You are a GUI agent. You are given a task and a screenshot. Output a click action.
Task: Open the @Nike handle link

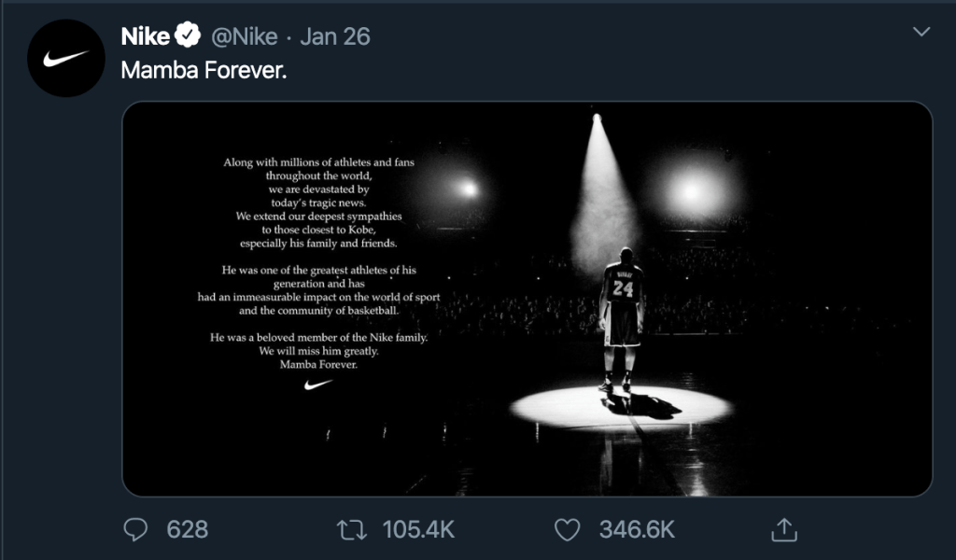[x=244, y=36]
